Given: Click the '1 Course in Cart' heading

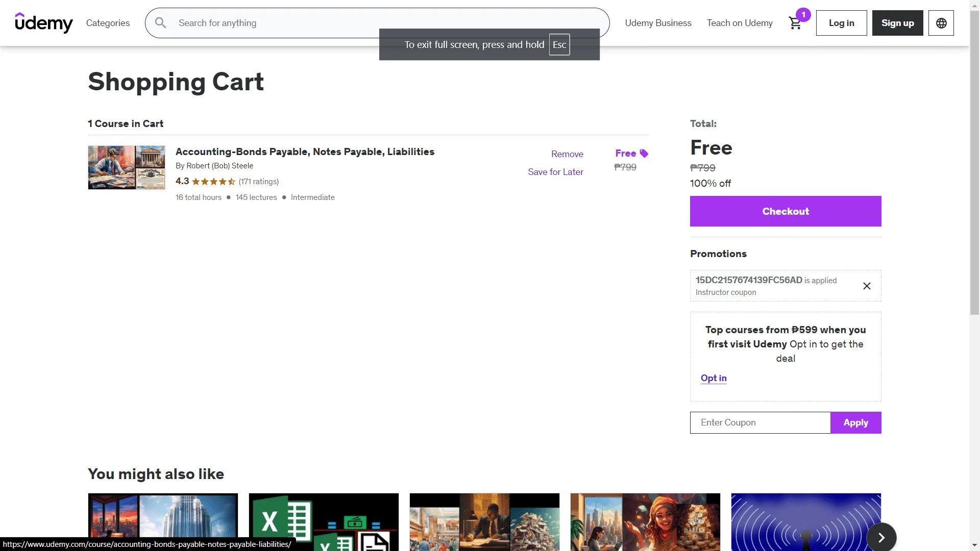Looking at the screenshot, I should (126, 123).
